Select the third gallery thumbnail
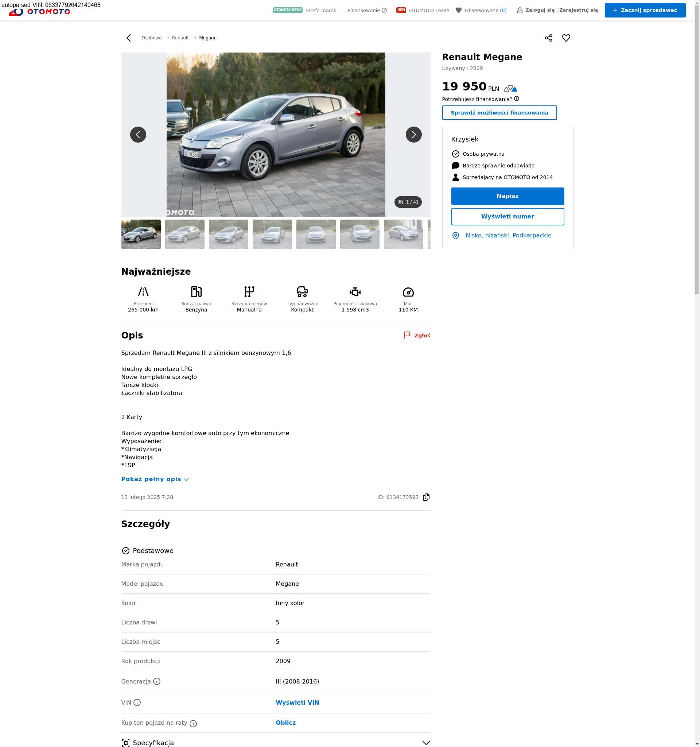The image size is (700, 747). [228, 235]
